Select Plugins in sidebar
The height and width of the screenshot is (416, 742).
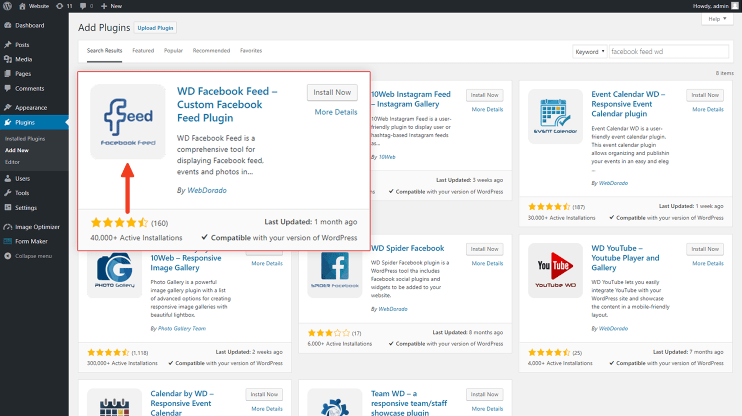coord(34,123)
